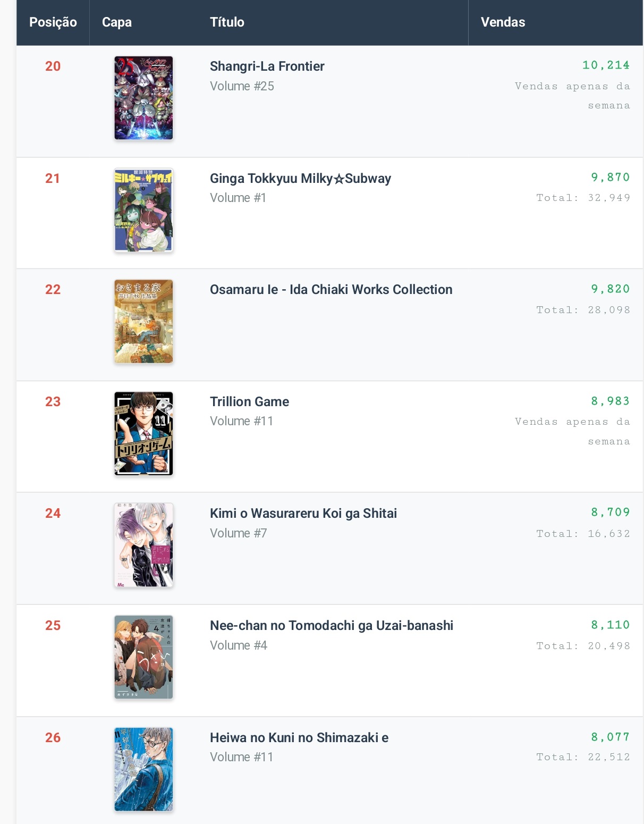Click Kimi o Wasurareru Koi ga Shitai cover
The width and height of the screenshot is (644, 824).
pos(143,545)
